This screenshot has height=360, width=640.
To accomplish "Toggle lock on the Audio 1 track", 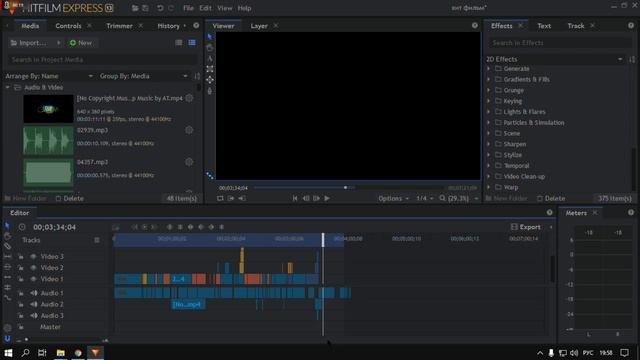I will [20, 293].
